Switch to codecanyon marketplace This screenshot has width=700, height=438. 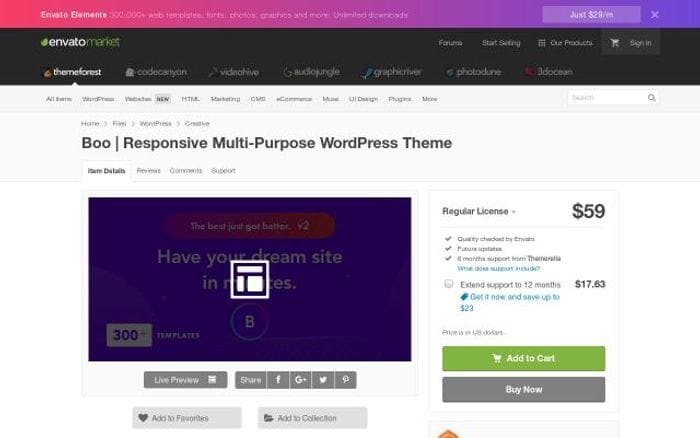pos(156,72)
